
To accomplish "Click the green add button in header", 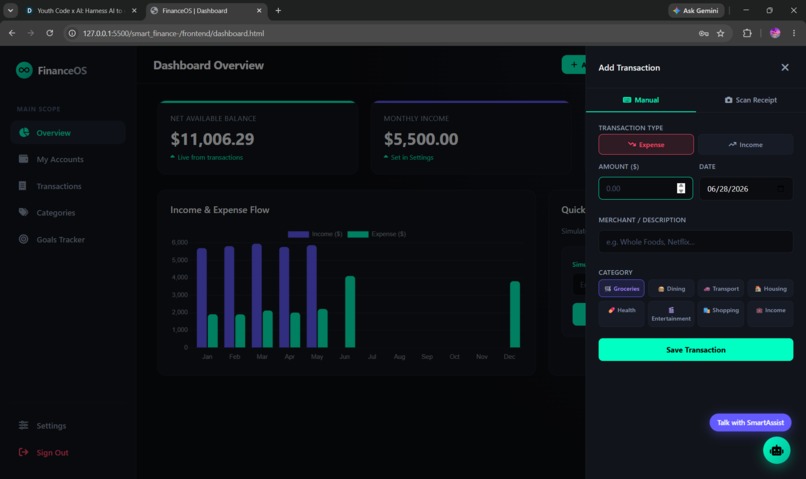I will click(574, 65).
